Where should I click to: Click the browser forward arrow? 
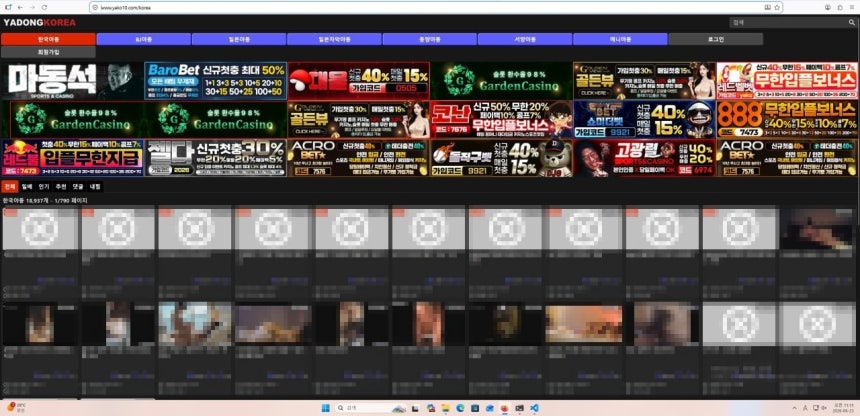(32, 8)
